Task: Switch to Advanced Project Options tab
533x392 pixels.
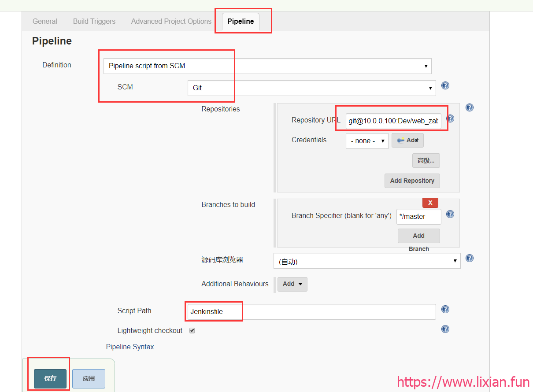Action: 171,21
